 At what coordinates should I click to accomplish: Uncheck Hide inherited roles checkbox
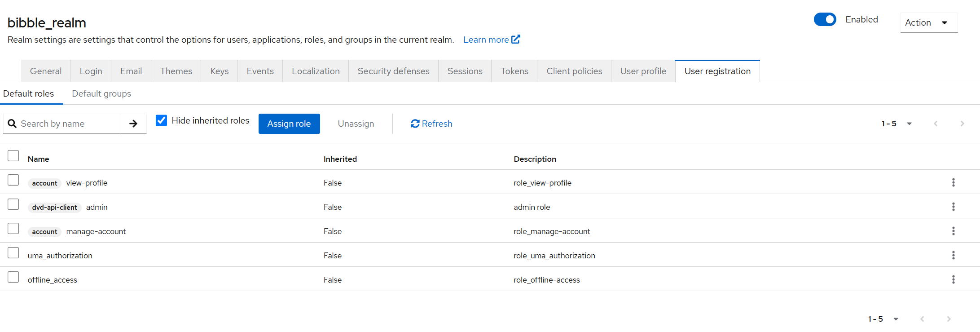[161, 120]
